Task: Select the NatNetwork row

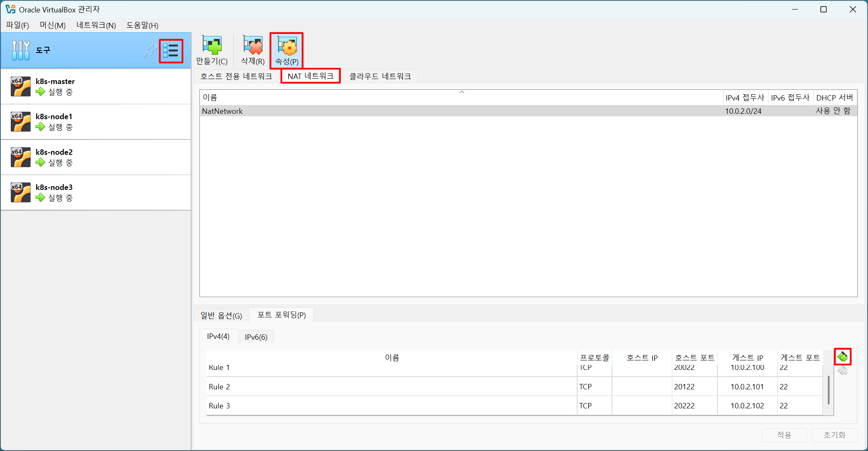Action: pos(528,111)
